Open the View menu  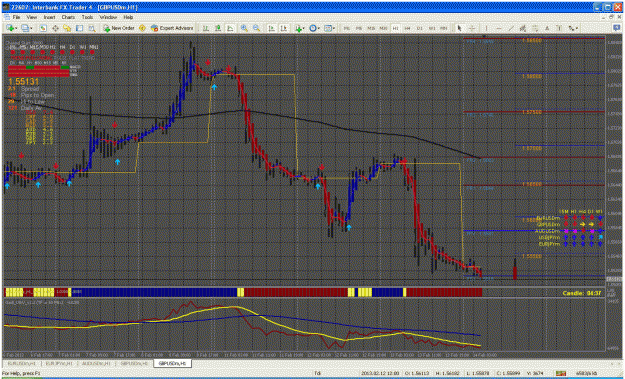(31, 18)
